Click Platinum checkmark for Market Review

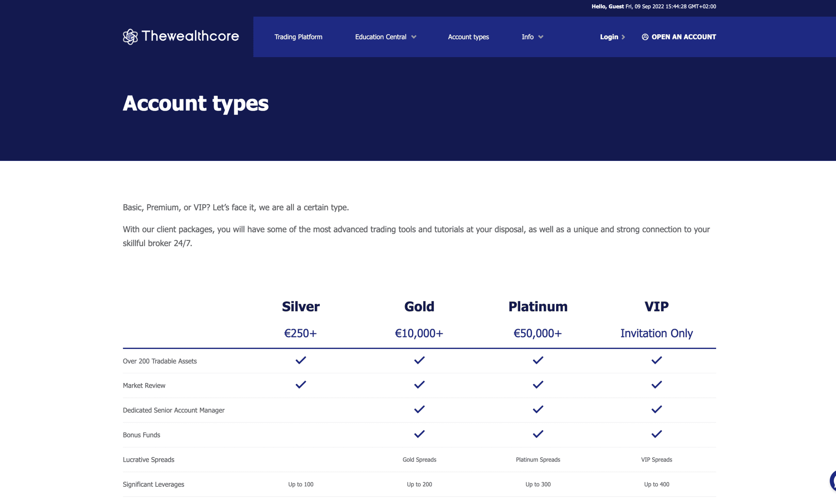538,385
